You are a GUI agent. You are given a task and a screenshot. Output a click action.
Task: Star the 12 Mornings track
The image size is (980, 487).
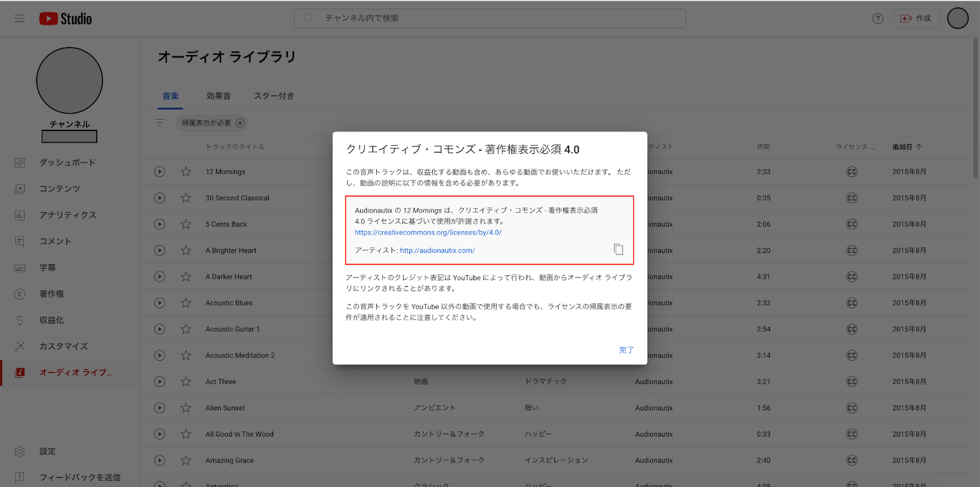(186, 172)
